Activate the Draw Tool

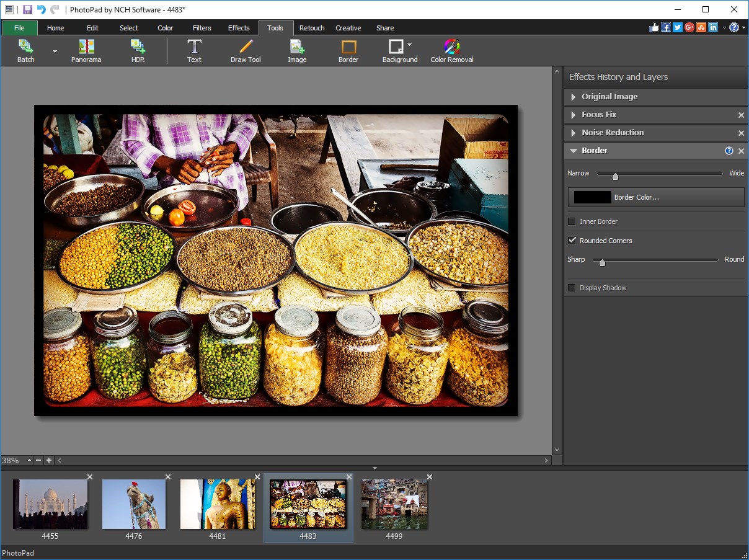[245, 51]
